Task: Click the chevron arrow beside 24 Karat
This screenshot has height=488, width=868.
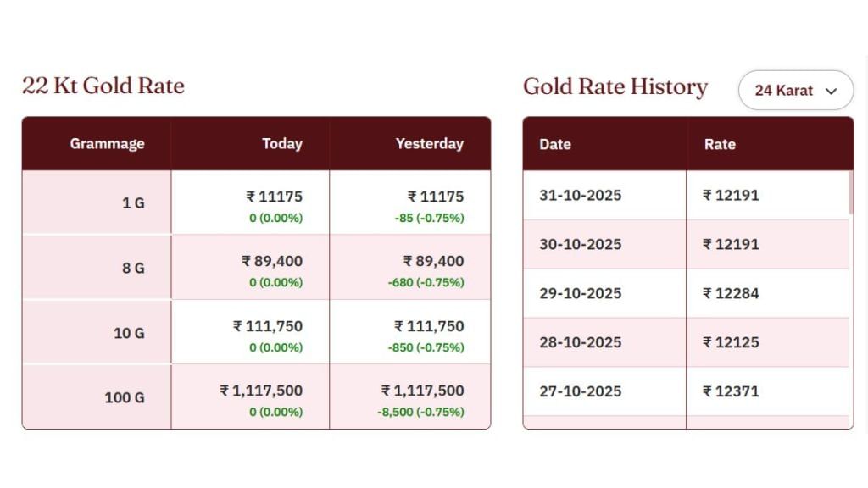Action: click(831, 91)
